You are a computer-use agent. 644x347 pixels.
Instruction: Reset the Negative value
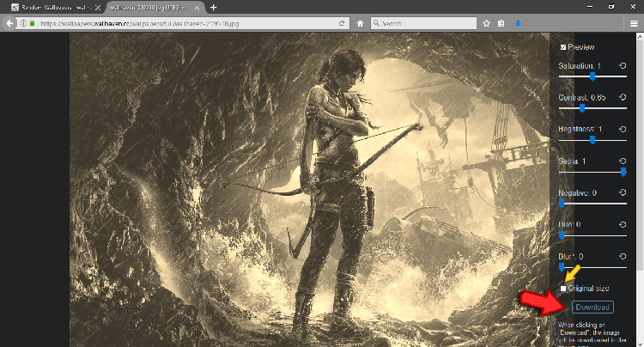[x=623, y=192]
